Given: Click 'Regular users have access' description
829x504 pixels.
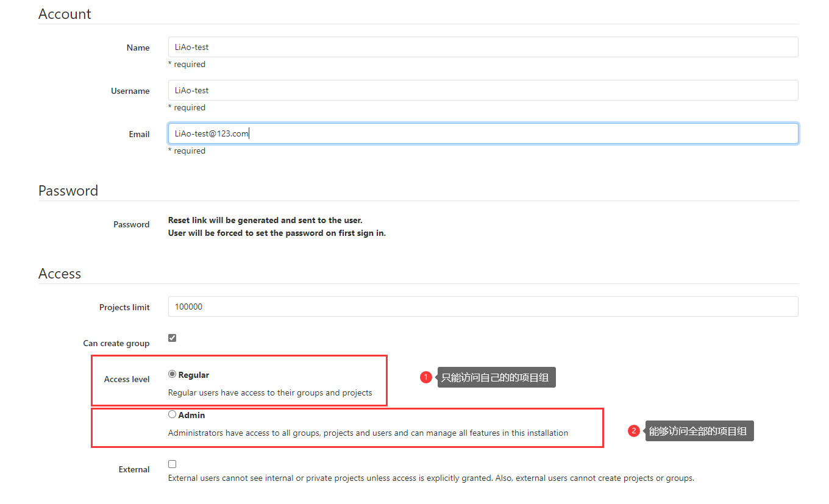Looking at the screenshot, I should (270, 392).
